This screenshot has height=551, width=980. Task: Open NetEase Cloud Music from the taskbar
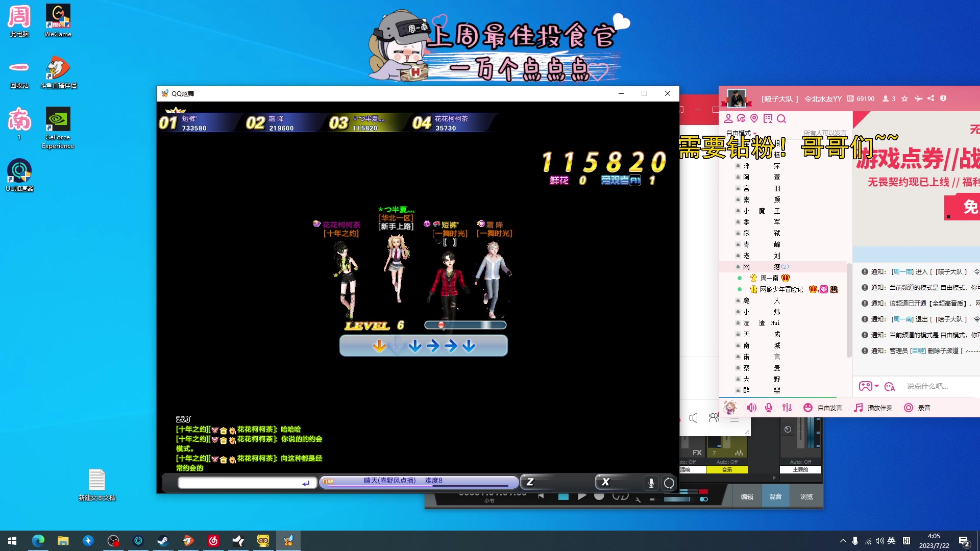click(x=213, y=541)
